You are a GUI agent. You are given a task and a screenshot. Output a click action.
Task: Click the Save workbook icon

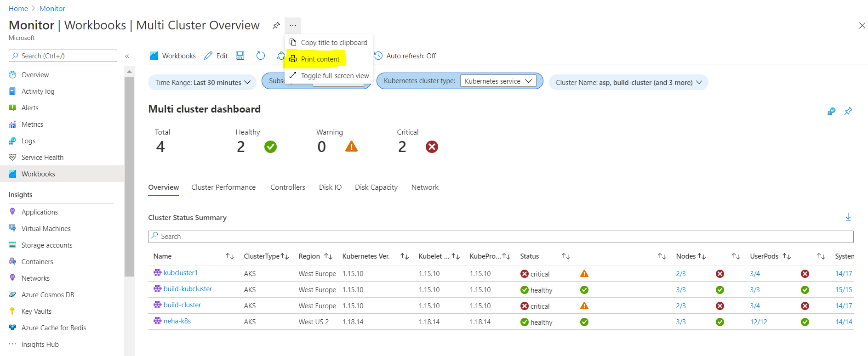tap(240, 56)
